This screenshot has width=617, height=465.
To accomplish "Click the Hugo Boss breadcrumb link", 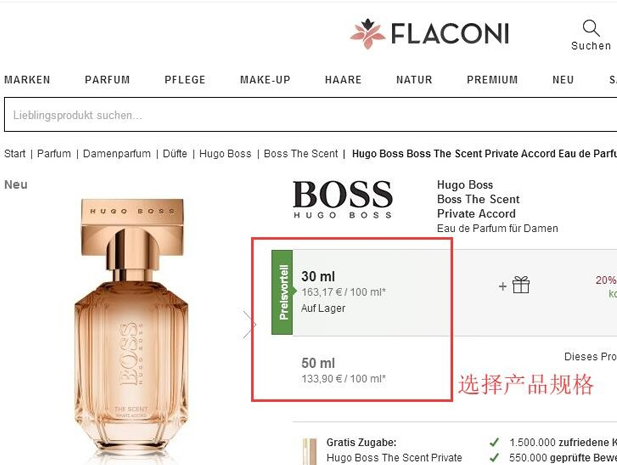I will pyautogui.click(x=225, y=153).
